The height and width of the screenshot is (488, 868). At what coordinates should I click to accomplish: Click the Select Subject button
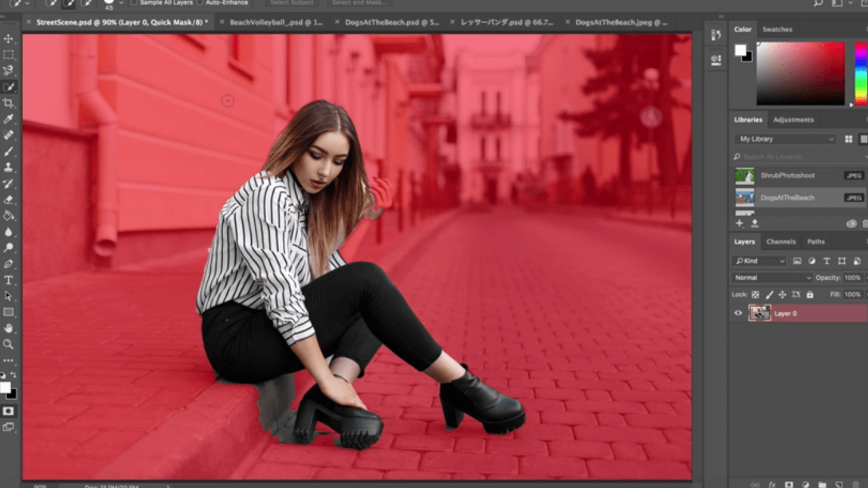291,2
